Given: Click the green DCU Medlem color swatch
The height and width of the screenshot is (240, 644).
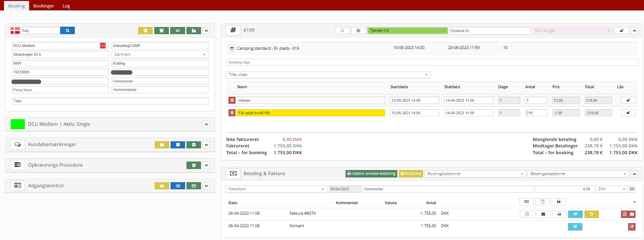Looking at the screenshot, I should pos(18,124).
